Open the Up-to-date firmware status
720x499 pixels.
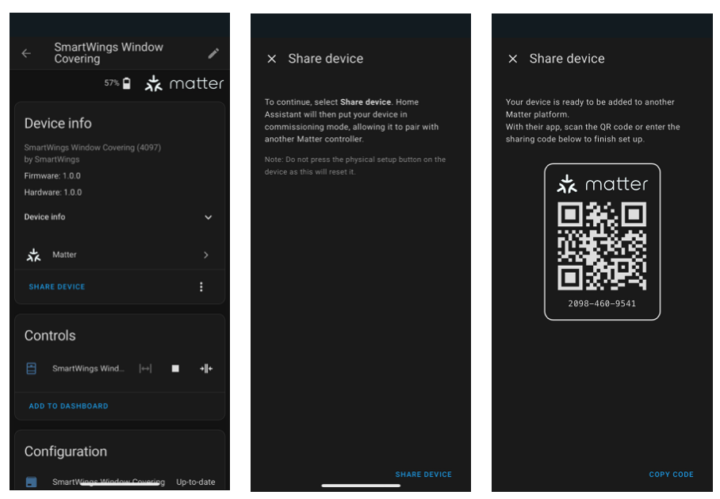tap(196, 482)
